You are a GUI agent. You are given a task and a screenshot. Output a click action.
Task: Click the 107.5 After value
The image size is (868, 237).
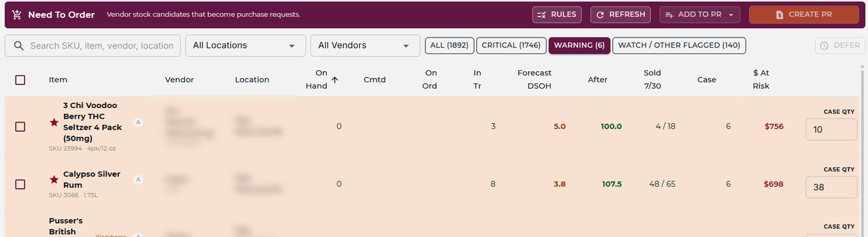tap(612, 184)
